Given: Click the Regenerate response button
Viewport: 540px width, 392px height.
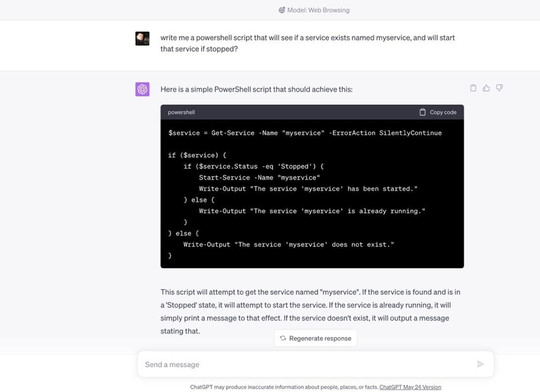Looking at the screenshot, I should pos(315,338).
